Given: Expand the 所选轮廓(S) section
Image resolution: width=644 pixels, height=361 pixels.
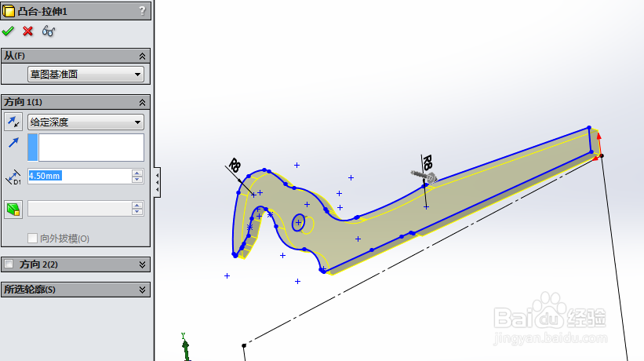Looking at the screenshot, I should [142, 290].
